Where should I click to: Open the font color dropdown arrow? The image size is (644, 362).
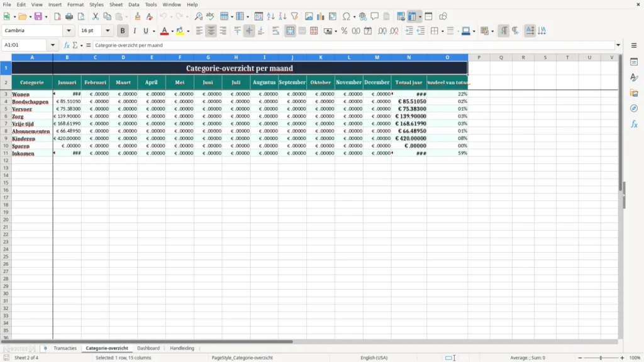click(x=172, y=31)
